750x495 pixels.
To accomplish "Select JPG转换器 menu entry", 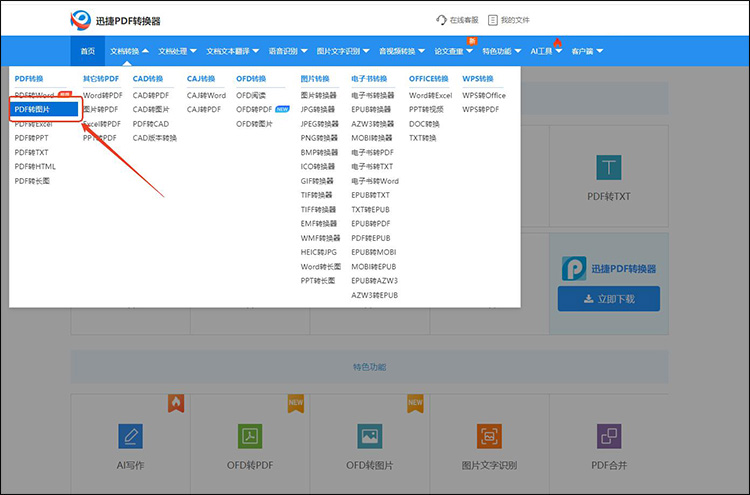I will coord(318,110).
